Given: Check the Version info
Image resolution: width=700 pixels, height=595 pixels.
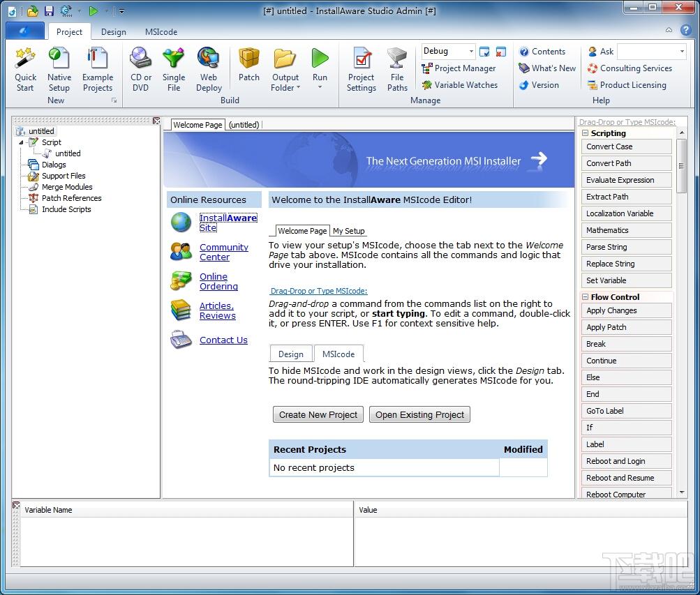Looking at the screenshot, I should [539, 84].
